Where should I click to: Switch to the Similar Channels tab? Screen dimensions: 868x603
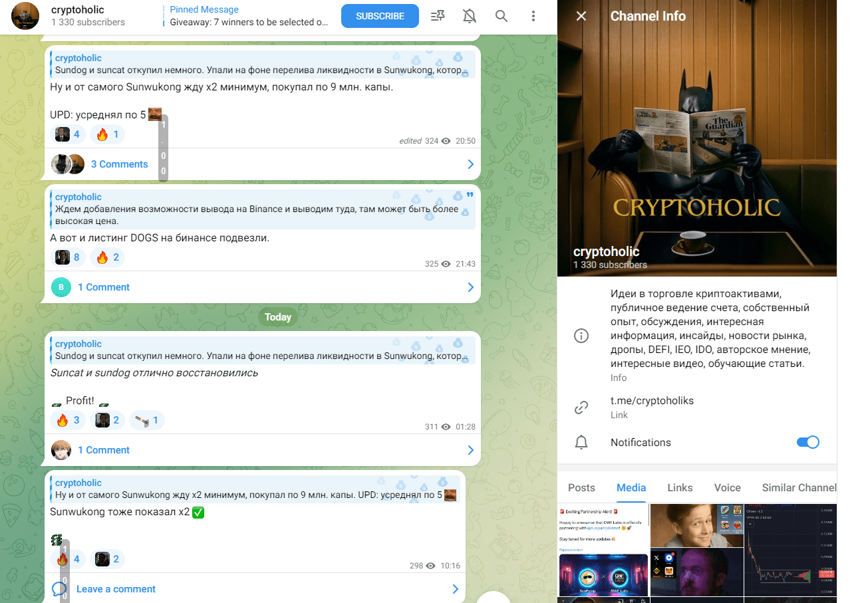tap(799, 487)
